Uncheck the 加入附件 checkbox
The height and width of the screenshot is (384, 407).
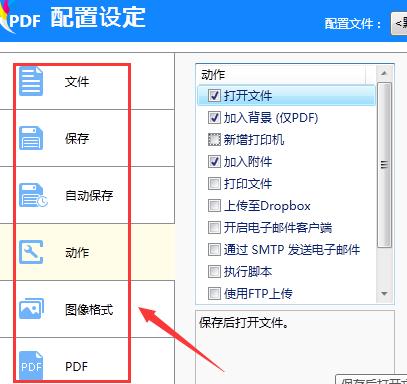[x=214, y=162]
